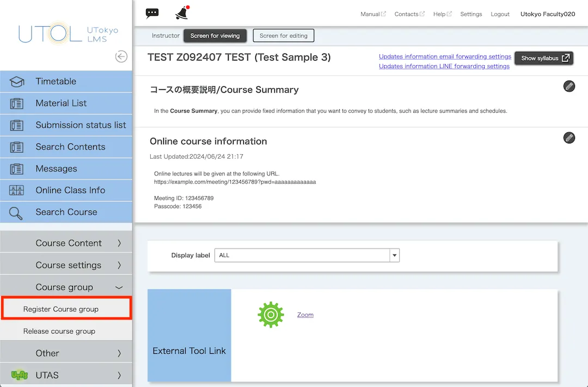Open Updates information LINE forwarding settings link

click(x=444, y=66)
